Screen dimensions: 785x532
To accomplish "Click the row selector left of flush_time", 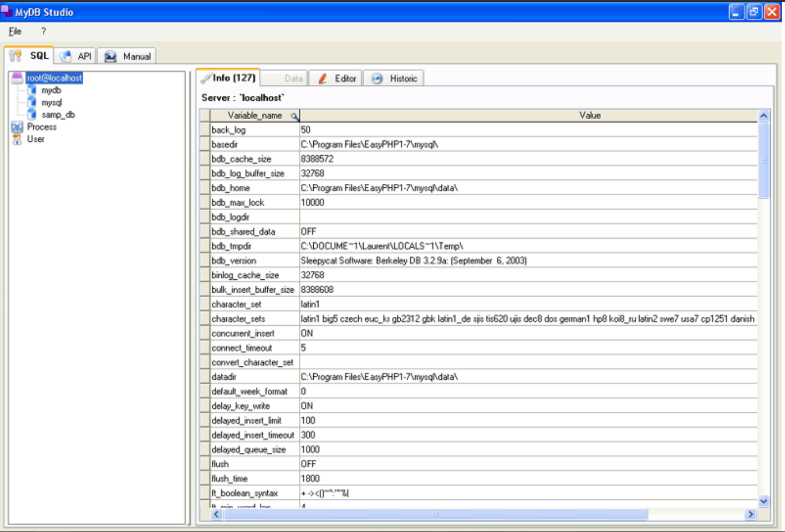I will pyautogui.click(x=205, y=479).
